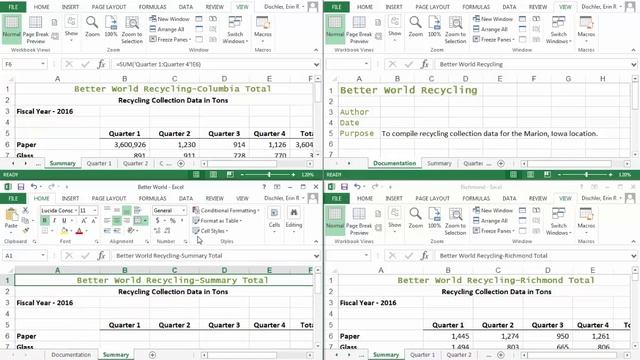
Task: Toggle Center alignment in the Better World window
Action: (x=117, y=220)
